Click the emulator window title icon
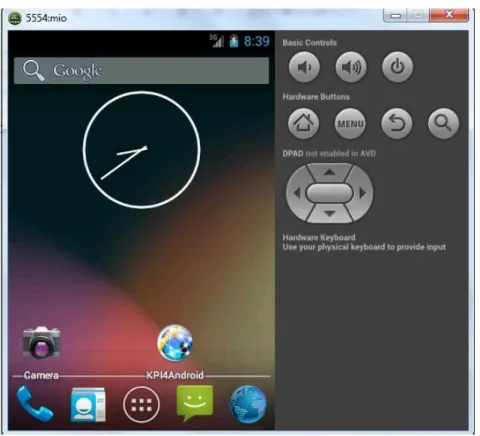Image resolution: width=480 pixels, height=436 pixels. [15, 18]
